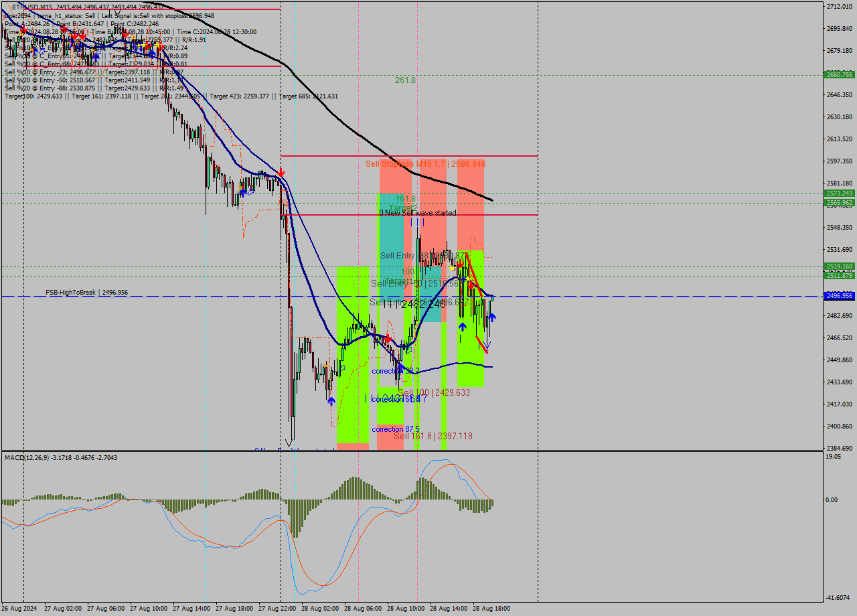Click the red down-arrow sell marker at the 27 Aug 22:00 peak
This screenshot has height=616, width=857.
pos(281,173)
